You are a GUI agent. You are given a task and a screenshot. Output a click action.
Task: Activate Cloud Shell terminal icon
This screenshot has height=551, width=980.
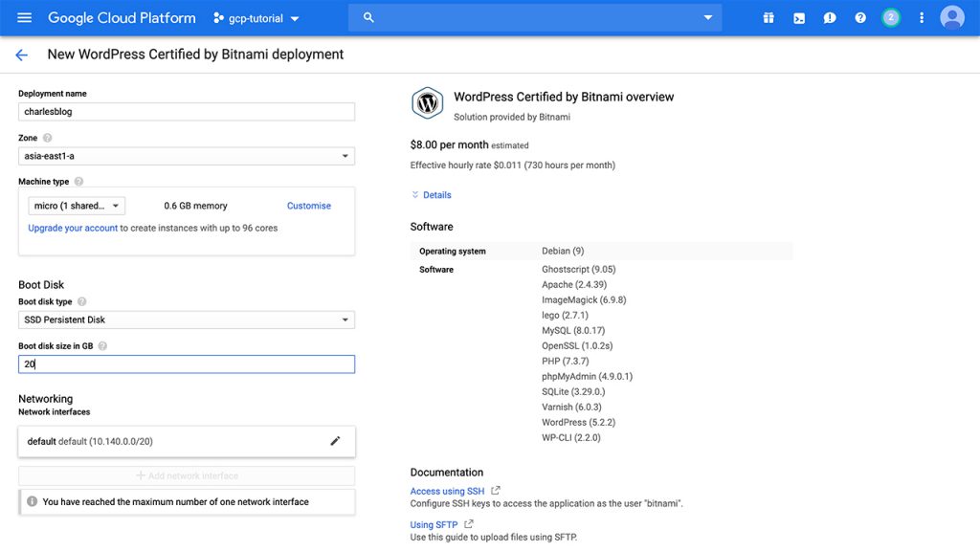tap(799, 18)
